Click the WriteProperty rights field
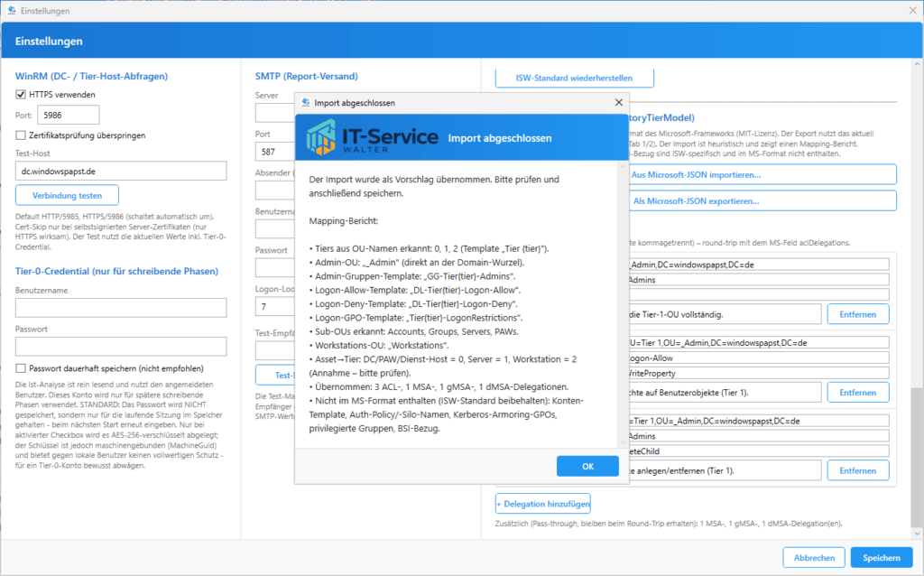 tap(758, 373)
